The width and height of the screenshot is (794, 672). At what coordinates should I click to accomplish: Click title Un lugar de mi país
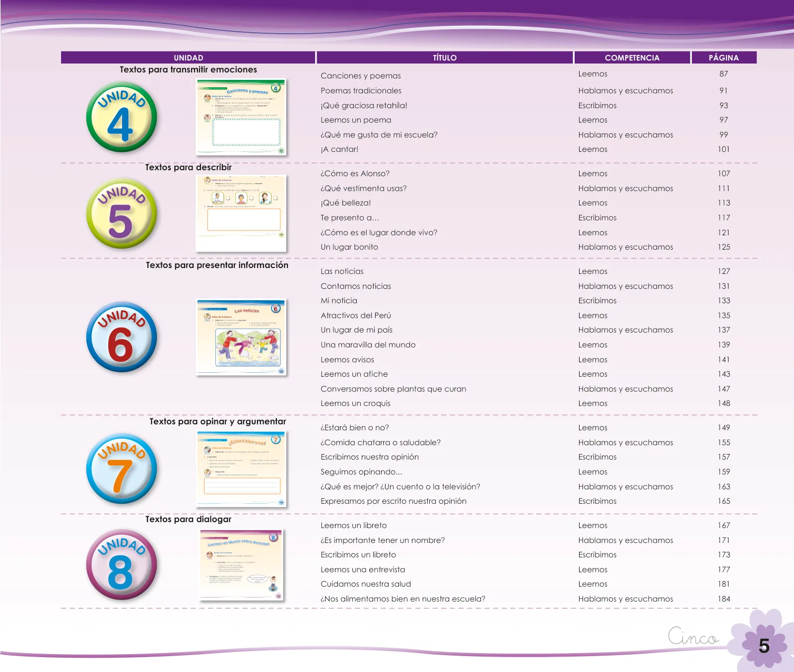(x=356, y=330)
